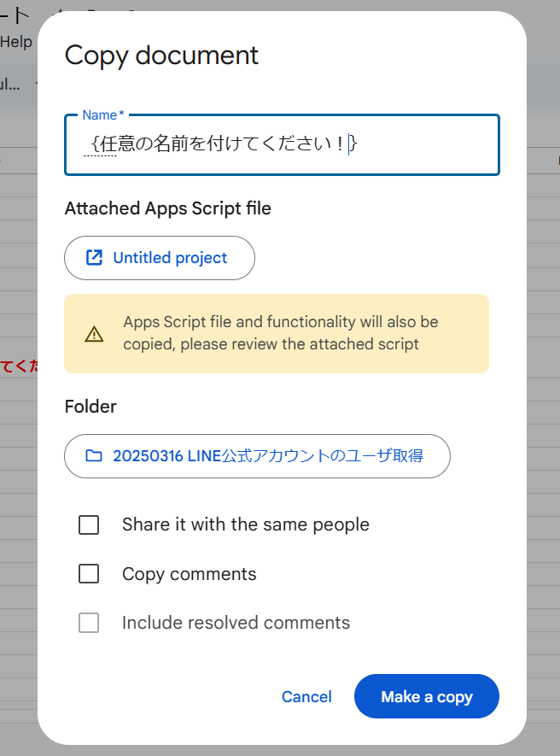560x756 pixels.
Task: Expand the truncated 'ul...' dropdown arrow behind dialog
Action: [38, 85]
